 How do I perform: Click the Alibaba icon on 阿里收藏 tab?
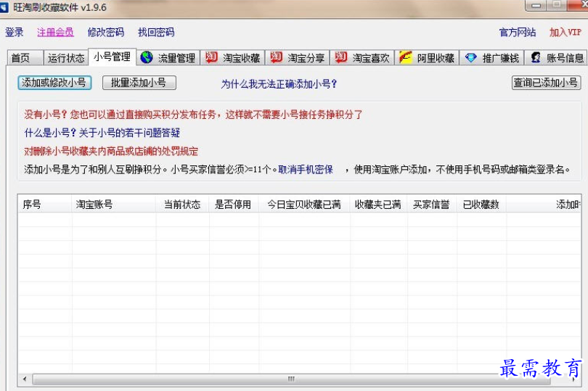406,57
